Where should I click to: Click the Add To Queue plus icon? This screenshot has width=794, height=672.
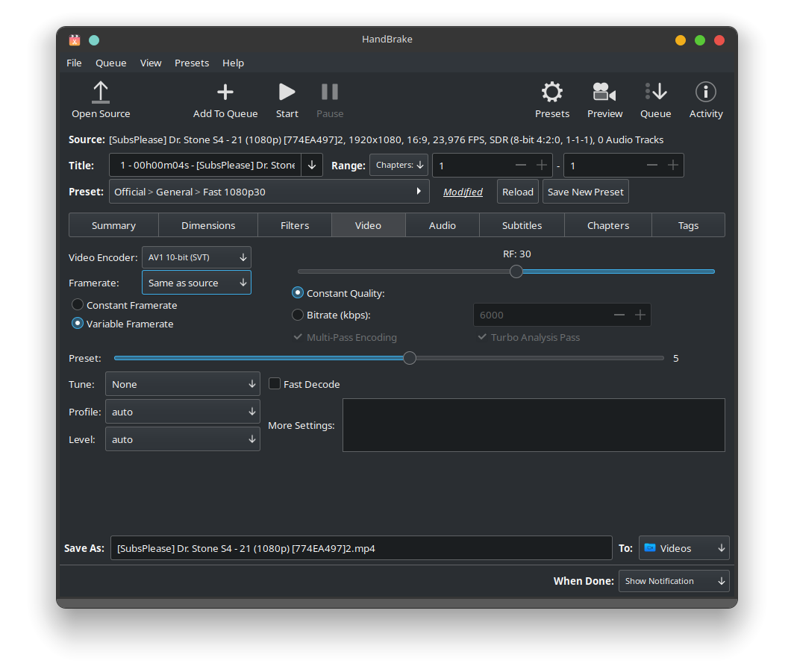click(225, 92)
